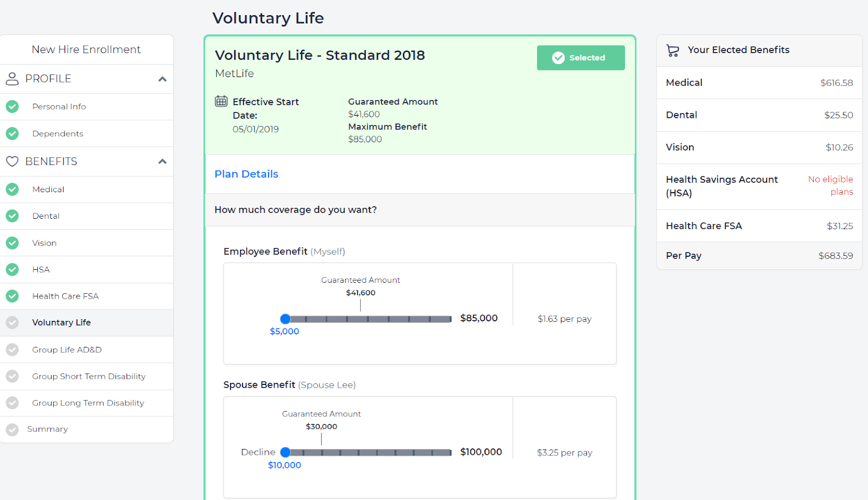Collapse the PROFILE section

(162, 78)
